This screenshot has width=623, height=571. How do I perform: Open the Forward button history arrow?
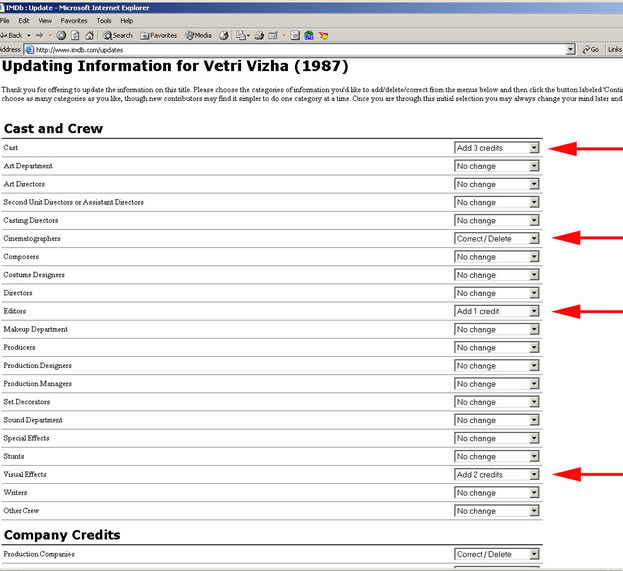(50, 35)
